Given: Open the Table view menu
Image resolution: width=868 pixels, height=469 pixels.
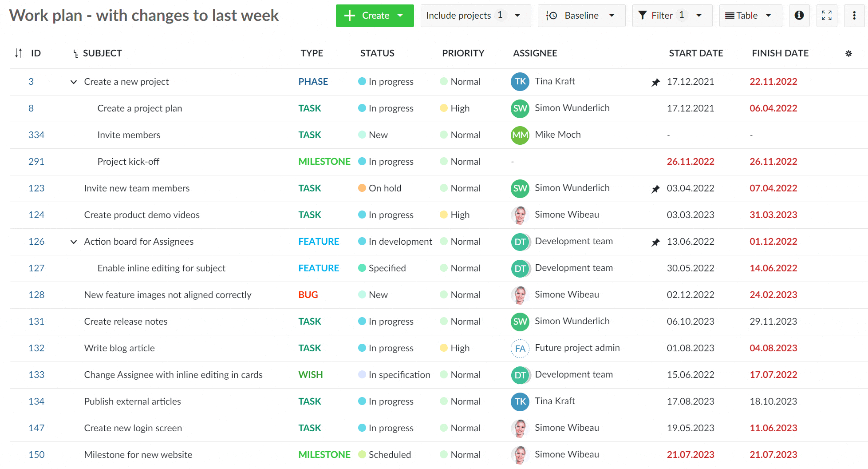Looking at the screenshot, I should [750, 16].
